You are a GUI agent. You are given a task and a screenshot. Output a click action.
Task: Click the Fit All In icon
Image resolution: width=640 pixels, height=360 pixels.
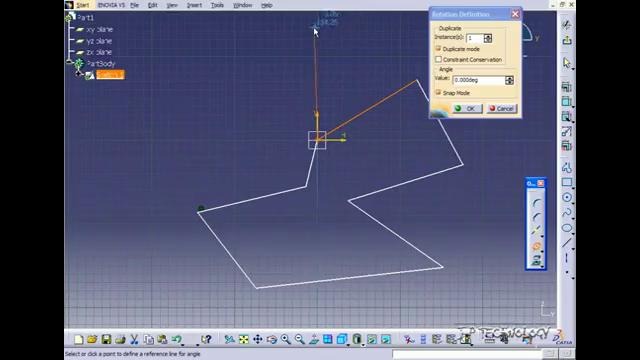[x=244, y=339]
